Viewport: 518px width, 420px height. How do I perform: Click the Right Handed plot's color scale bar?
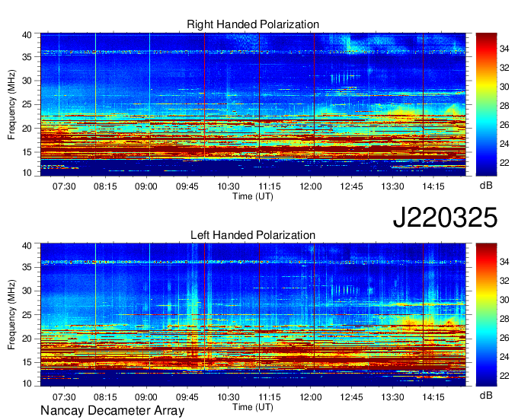(x=486, y=104)
